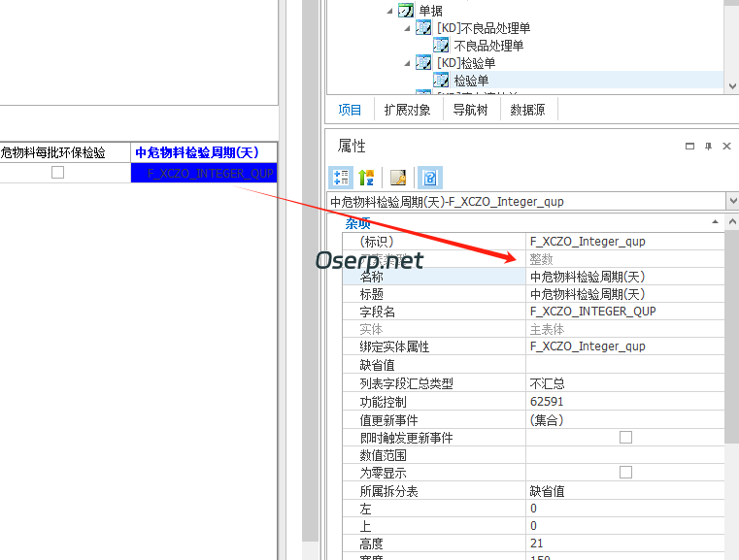Select the 检验单 tree item
The width and height of the screenshot is (739, 560).
[x=471, y=81]
